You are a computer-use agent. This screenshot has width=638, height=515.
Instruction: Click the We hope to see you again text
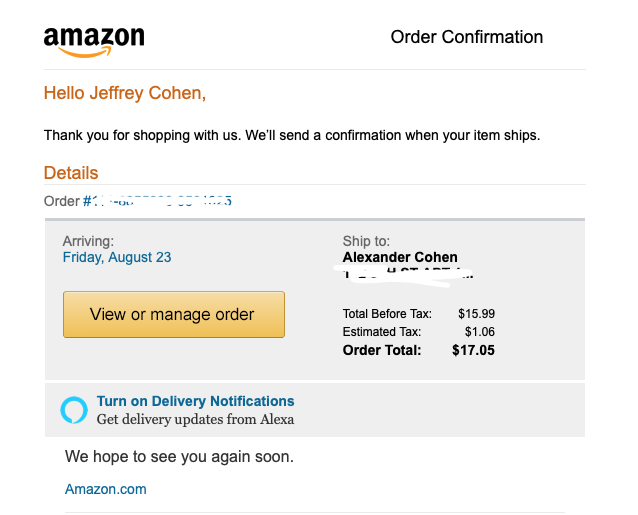tap(179, 456)
